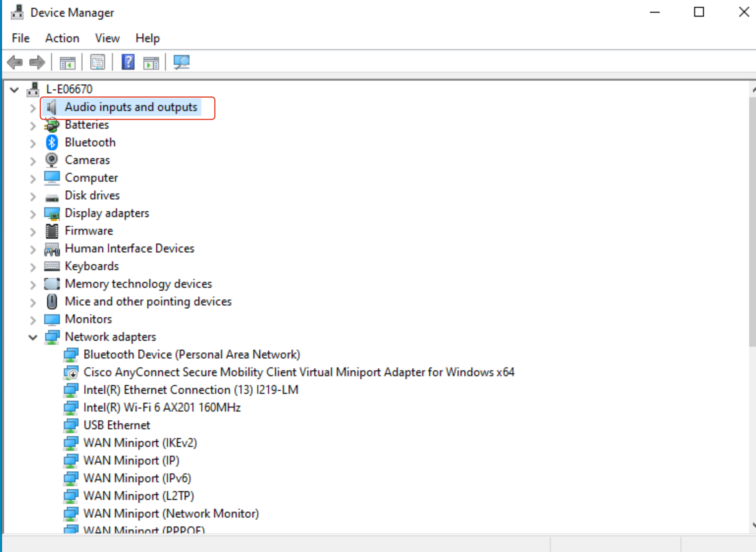Collapse the L-E06670 root node

pyautogui.click(x=14, y=89)
